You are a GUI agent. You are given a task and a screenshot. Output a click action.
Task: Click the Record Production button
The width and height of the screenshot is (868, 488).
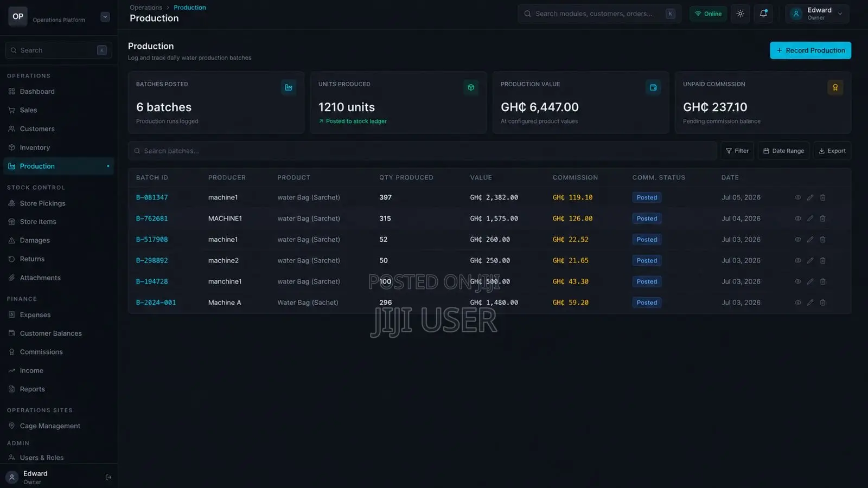[810, 50]
